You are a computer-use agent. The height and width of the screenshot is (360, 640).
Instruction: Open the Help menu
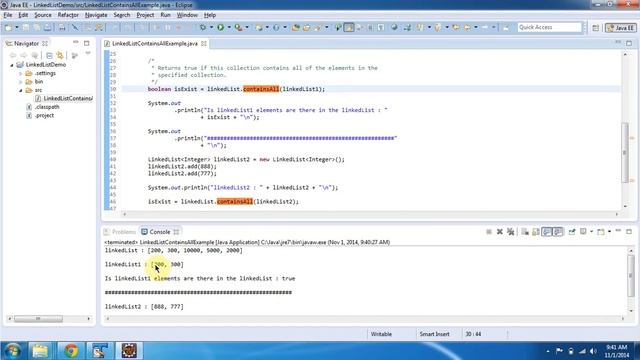[x=210, y=15]
